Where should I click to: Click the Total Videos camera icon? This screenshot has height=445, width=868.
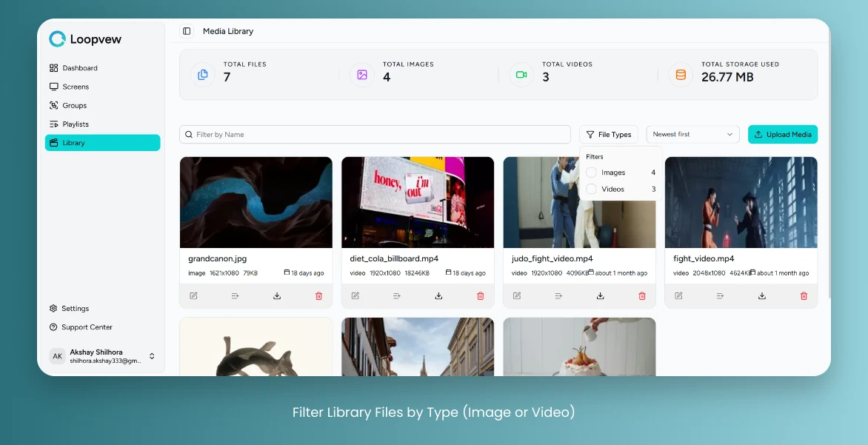click(x=521, y=74)
